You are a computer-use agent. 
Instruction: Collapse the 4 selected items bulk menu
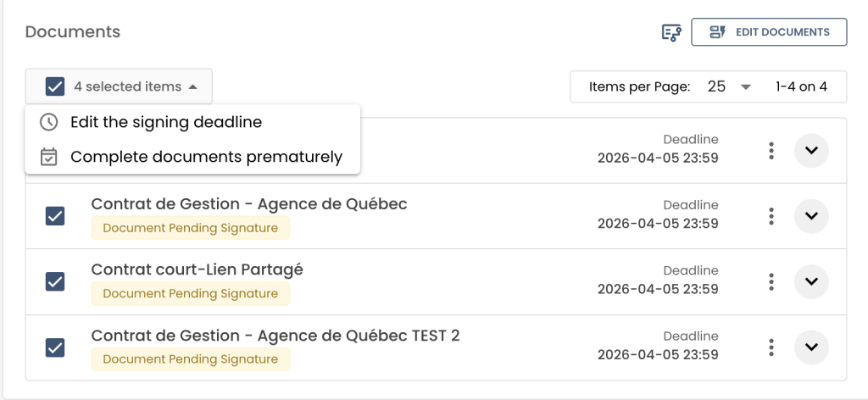[x=136, y=86]
